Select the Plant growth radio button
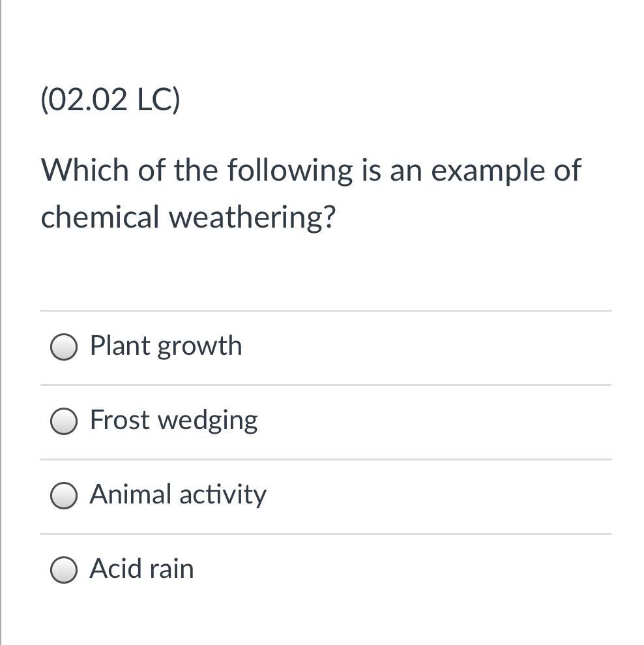The height and width of the screenshot is (645, 644). [x=64, y=347]
